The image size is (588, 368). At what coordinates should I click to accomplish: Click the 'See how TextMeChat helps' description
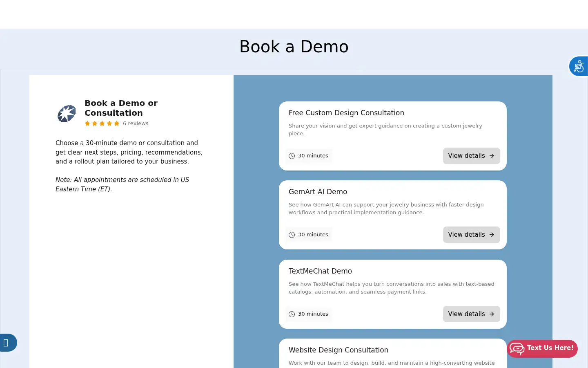pos(392,288)
